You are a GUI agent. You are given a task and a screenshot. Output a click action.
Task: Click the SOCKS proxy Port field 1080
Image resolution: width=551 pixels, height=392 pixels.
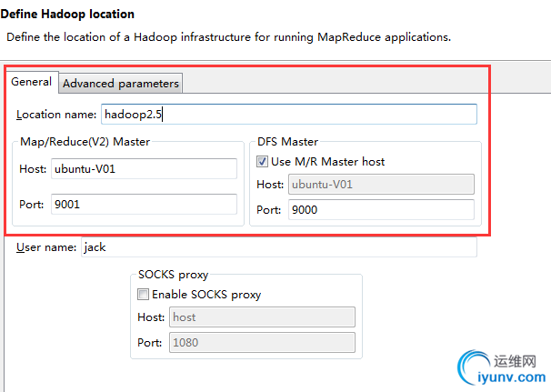click(262, 342)
